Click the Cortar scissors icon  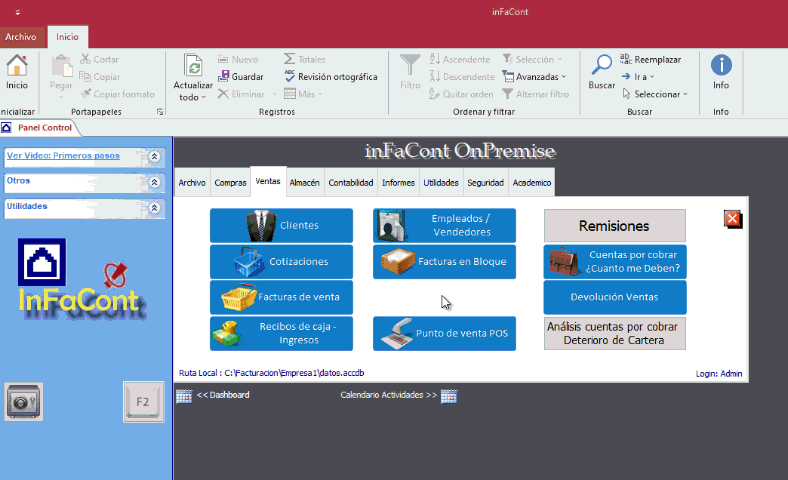(x=85, y=59)
